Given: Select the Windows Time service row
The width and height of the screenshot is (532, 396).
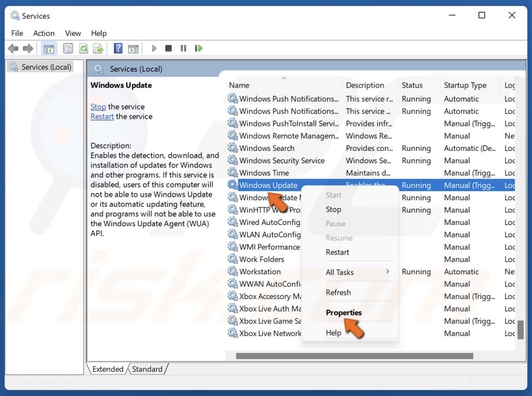Looking at the screenshot, I should point(371,172).
